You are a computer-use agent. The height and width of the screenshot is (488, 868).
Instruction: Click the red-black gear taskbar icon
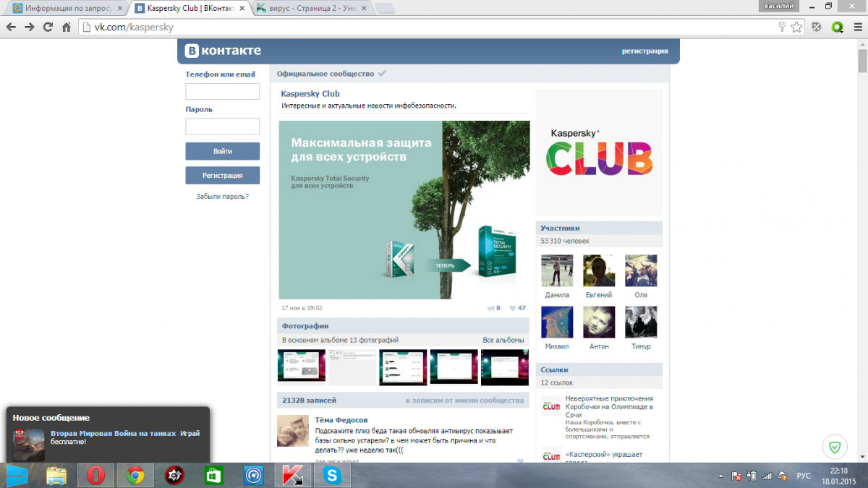(x=174, y=476)
